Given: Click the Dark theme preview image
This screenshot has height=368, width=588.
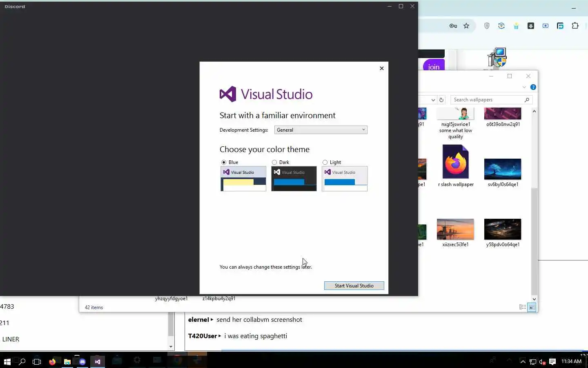Looking at the screenshot, I should click(x=294, y=179).
